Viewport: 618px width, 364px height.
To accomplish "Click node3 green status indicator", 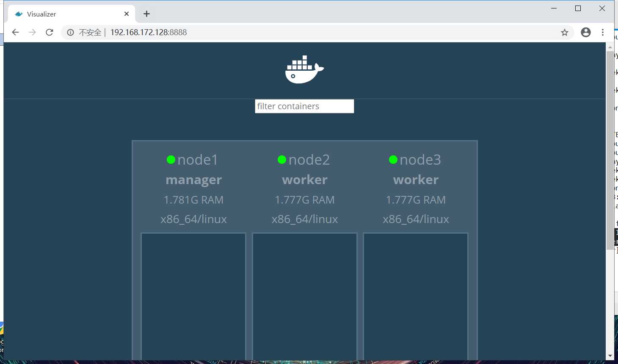I will point(393,160).
